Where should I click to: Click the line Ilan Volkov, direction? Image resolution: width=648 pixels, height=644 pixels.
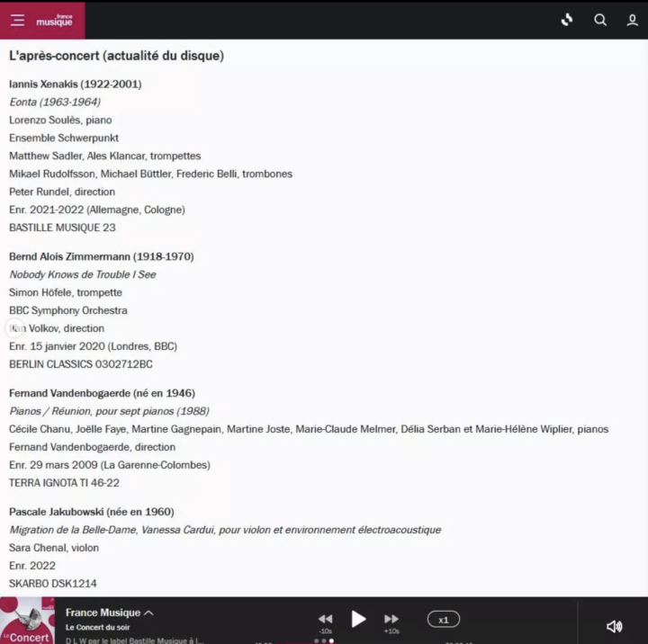click(x=57, y=328)
